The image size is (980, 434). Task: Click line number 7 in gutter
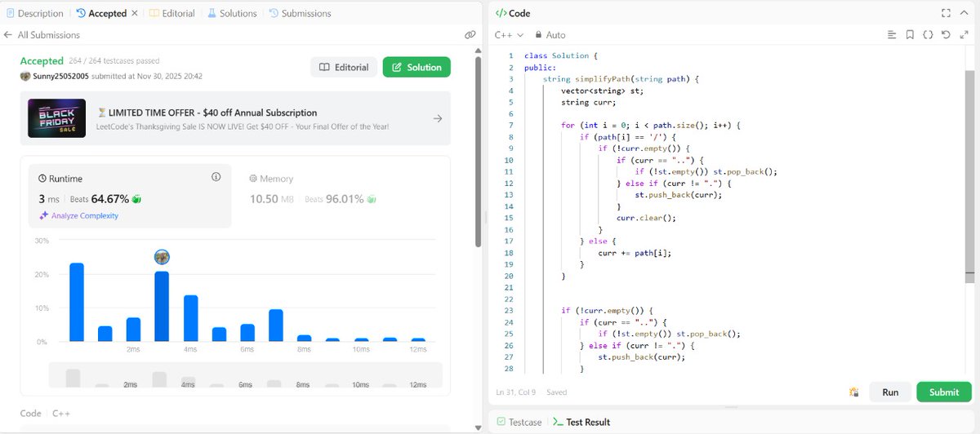(510, 125)
